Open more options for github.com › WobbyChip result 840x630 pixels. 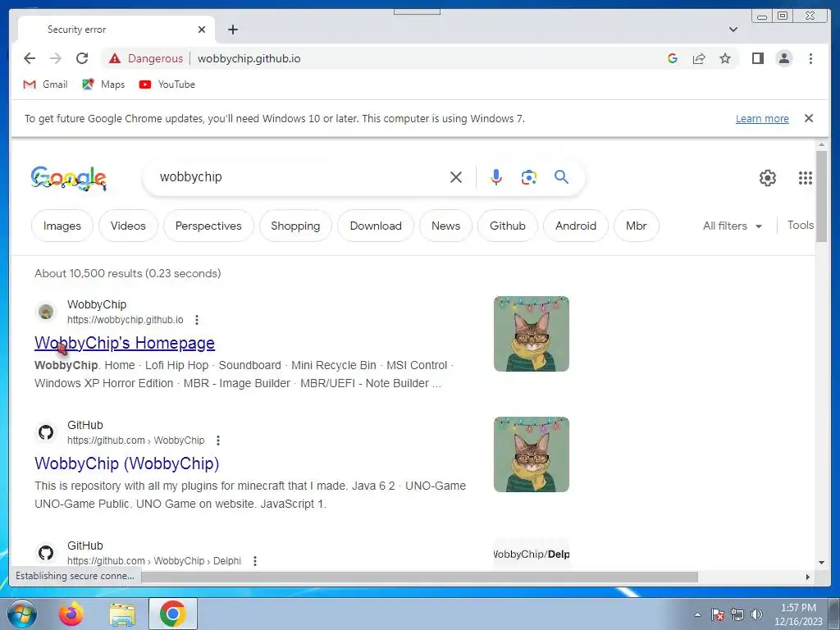(x=218, y=441)
